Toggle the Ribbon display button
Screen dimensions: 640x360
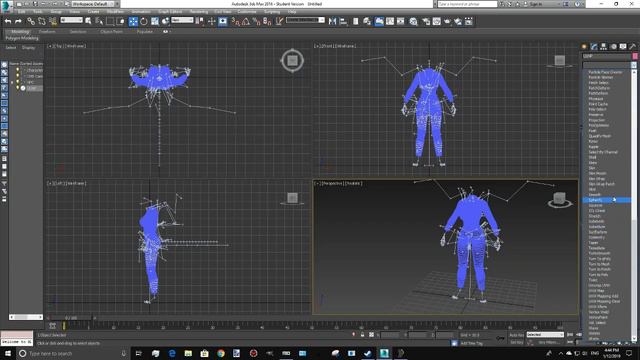point(379,21)
